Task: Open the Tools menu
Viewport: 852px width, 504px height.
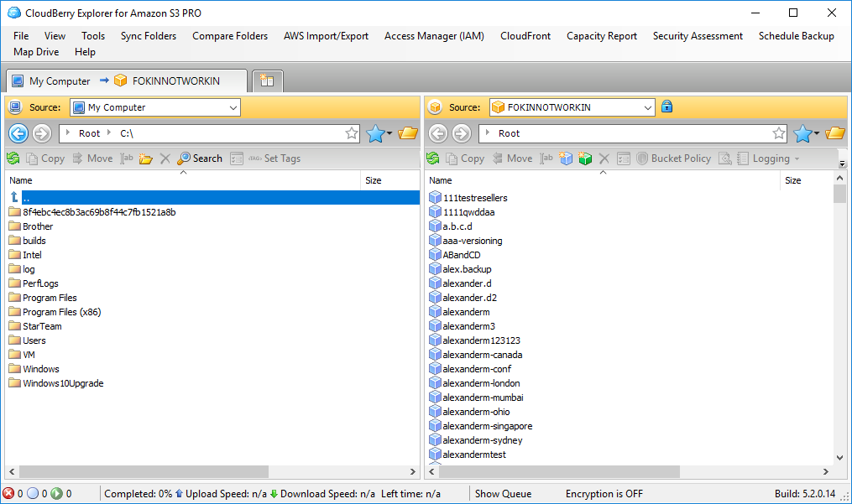Action: (x=93, y=36)
